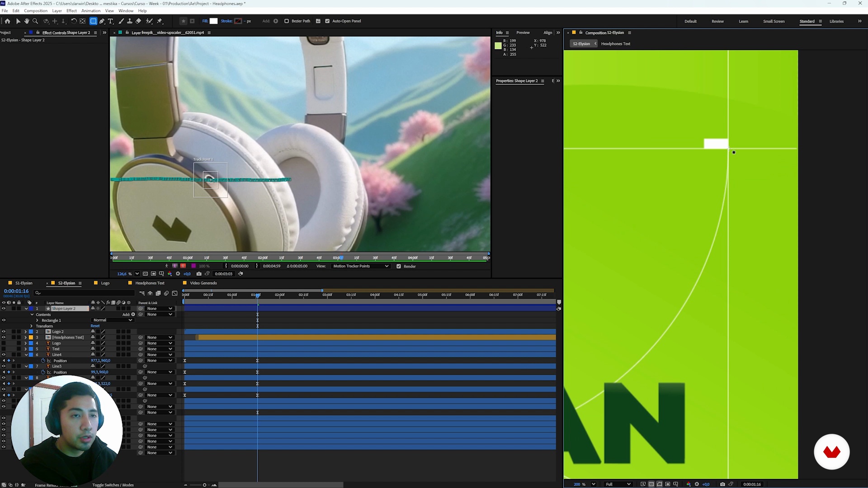Click the parent pick whip for Shape Layer 2
This screenshot has width=868, height=488.
pos(141,309)
